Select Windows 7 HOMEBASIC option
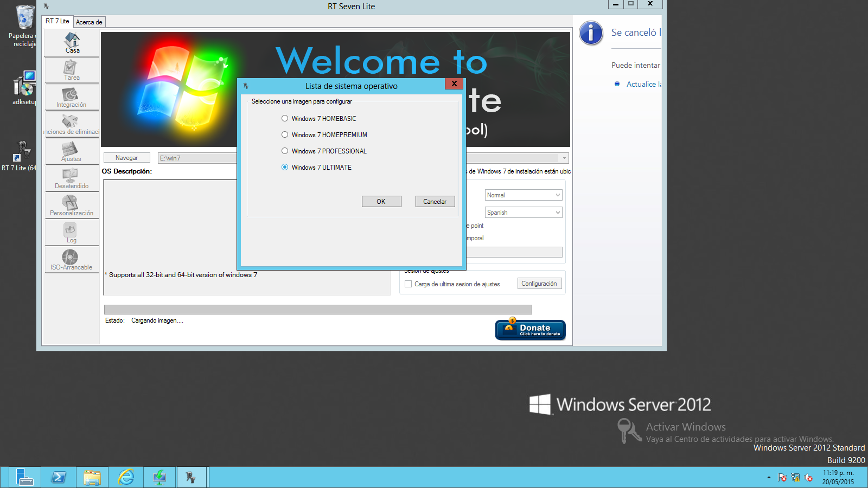This screenshot has width=868, height=488. coord(319,119)
